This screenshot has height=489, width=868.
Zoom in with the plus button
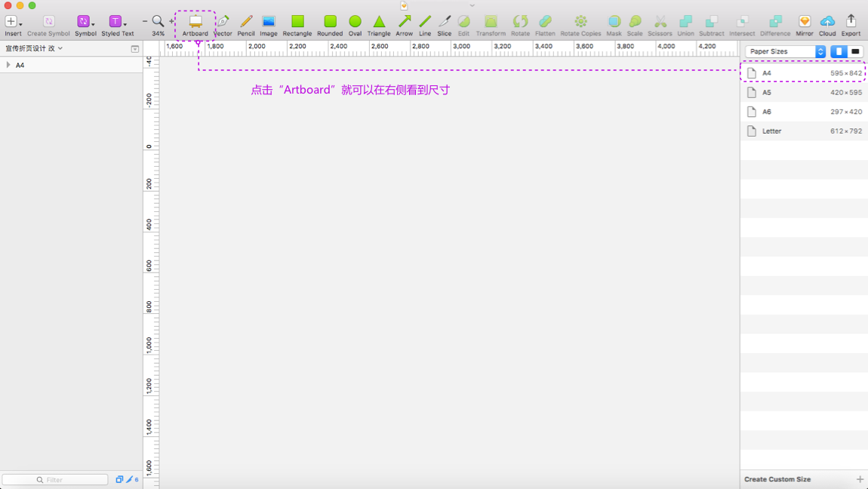pyautogui.click(x=171, y=22)
